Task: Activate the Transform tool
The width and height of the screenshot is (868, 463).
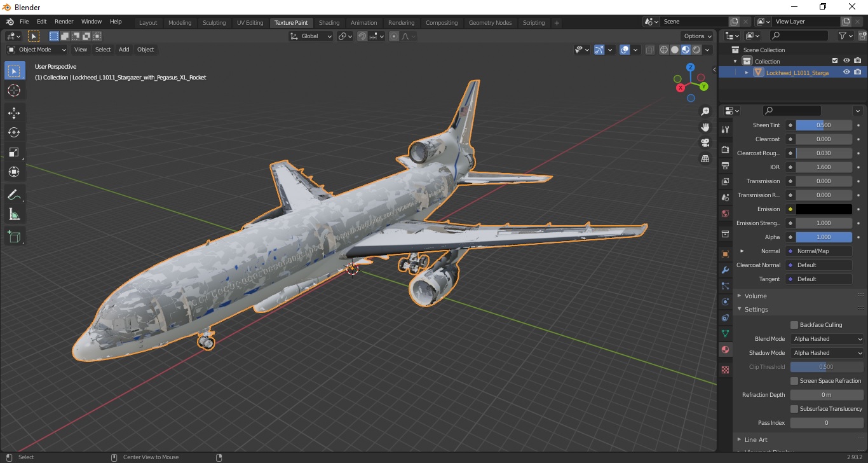Action: (x=14, y=172)
